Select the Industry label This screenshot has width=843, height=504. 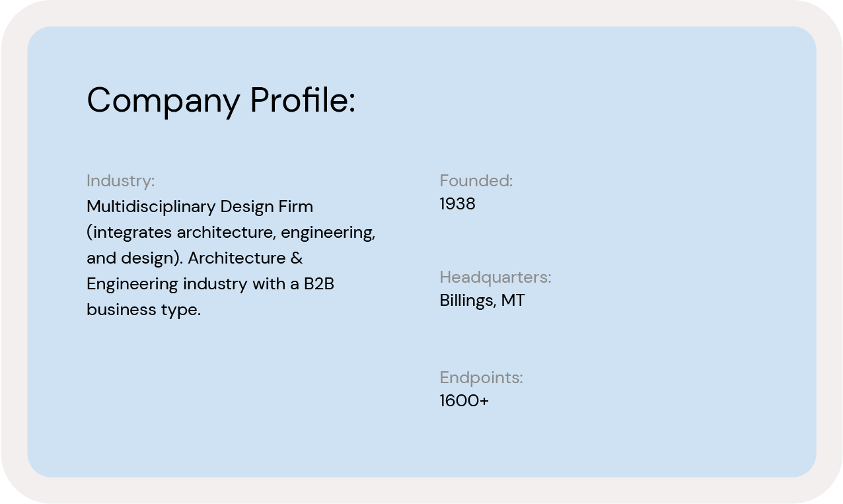(x=120, y=180)
